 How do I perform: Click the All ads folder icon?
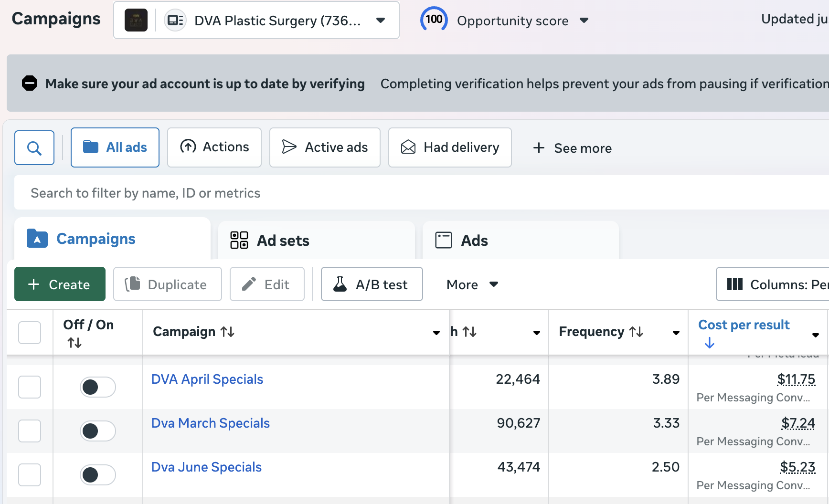click(x=91, y=147)
